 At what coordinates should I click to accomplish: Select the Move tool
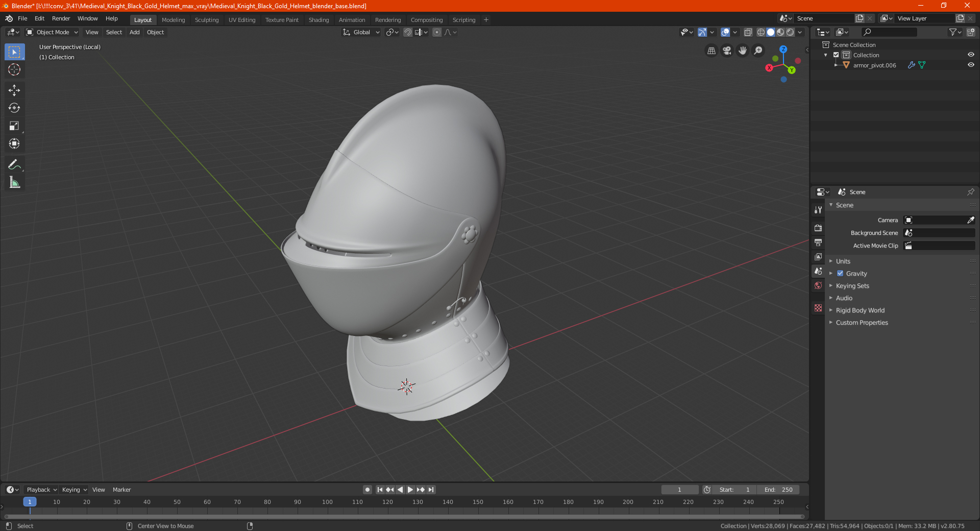point(14,90)
